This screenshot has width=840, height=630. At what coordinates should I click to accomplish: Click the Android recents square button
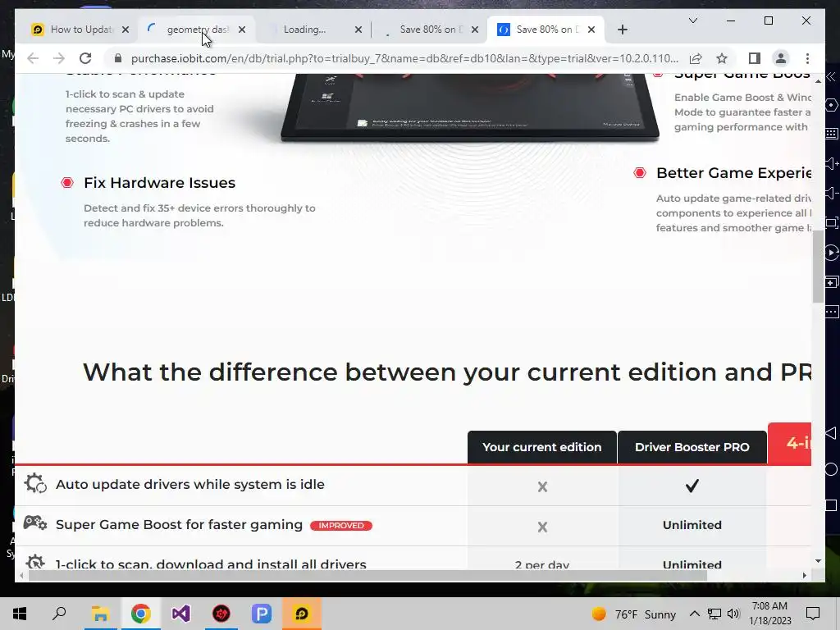[831, 504]
